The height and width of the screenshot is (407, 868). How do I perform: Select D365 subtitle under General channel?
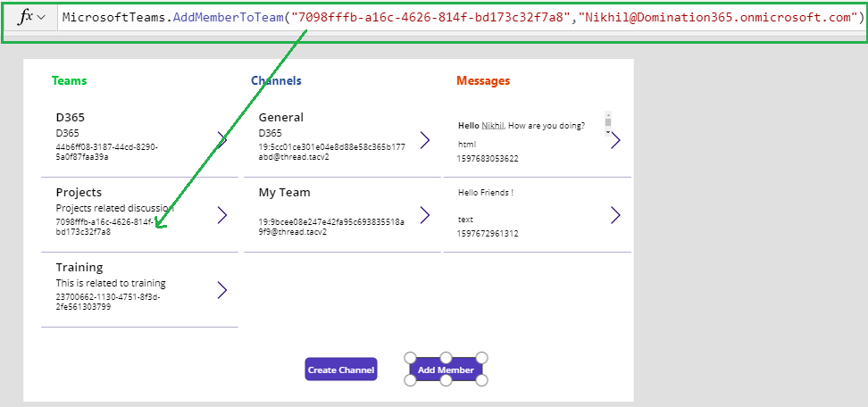point(271,133)
